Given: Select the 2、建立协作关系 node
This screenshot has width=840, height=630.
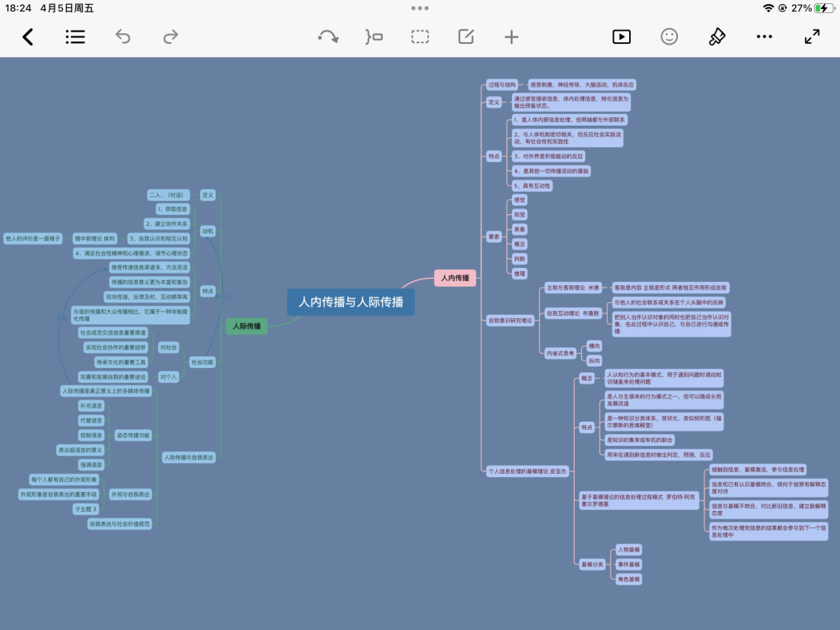Looking at the screenshot, I should pyautogui.click(x=167, y=224).
